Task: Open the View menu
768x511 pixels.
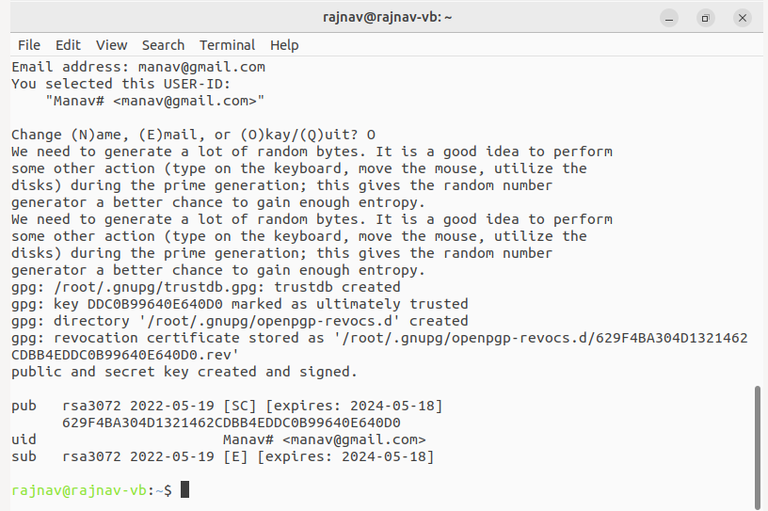Action: [x=111, y=45]
